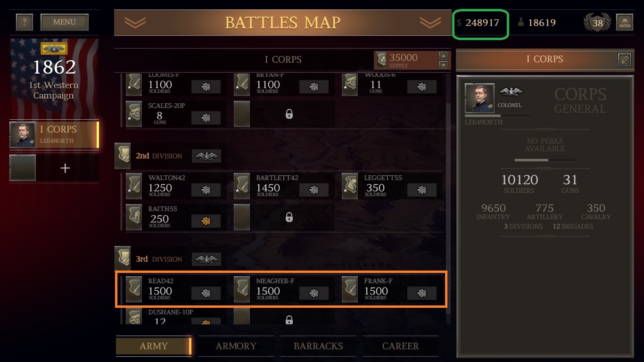This screenshot has width=644, height=362.
Task: Select the WALTON42 brigade badge icon
Action: click(x=134, y=186)
